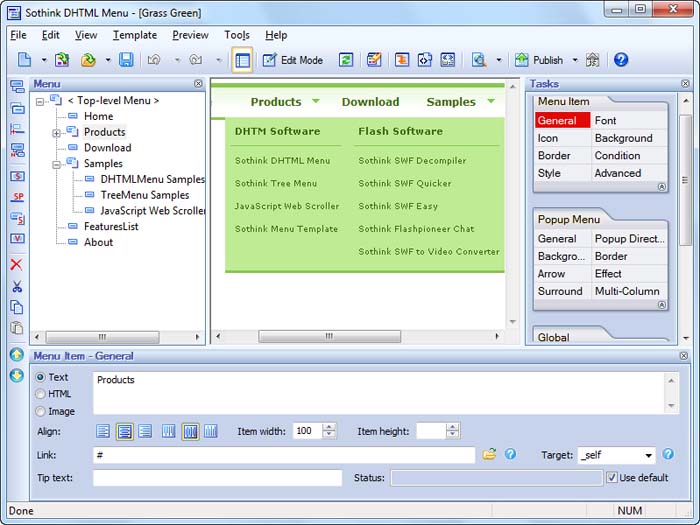Viewport: 700px width, 525px height.
Task: Open the Edit menu
Action: pyautogui.click(x=50, y=35)
